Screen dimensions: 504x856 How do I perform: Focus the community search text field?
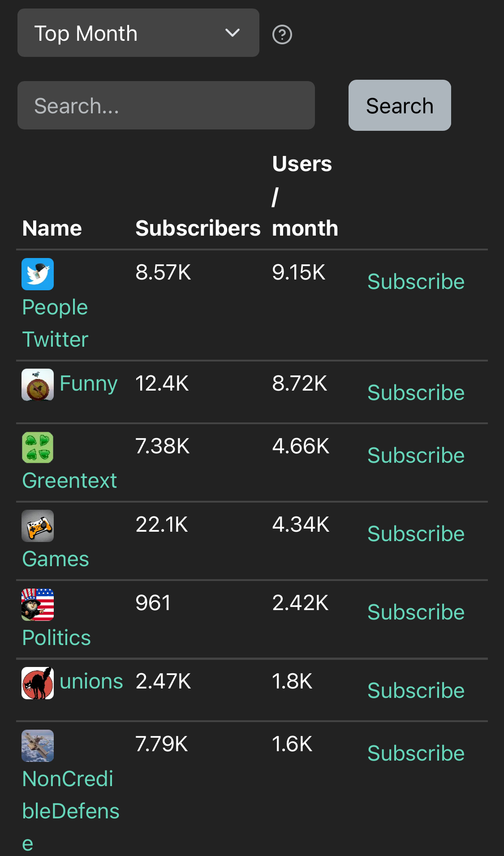[166, 106]
